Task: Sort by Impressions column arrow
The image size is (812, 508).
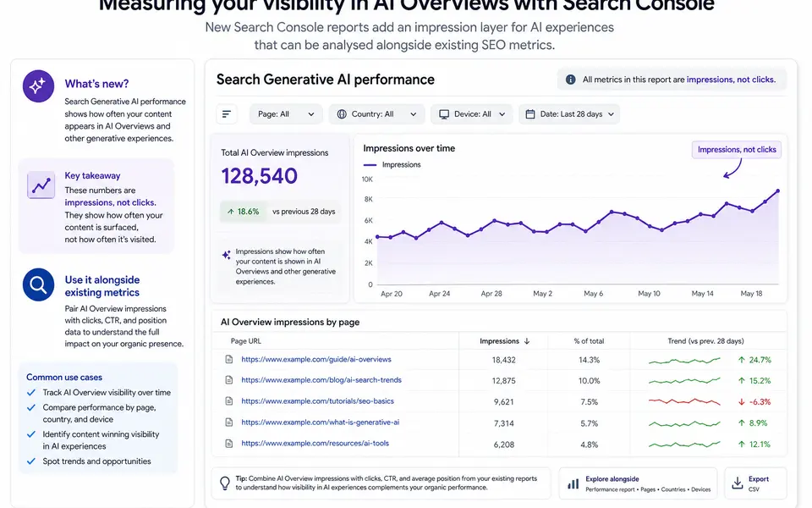Action: (x=527, y=341)
